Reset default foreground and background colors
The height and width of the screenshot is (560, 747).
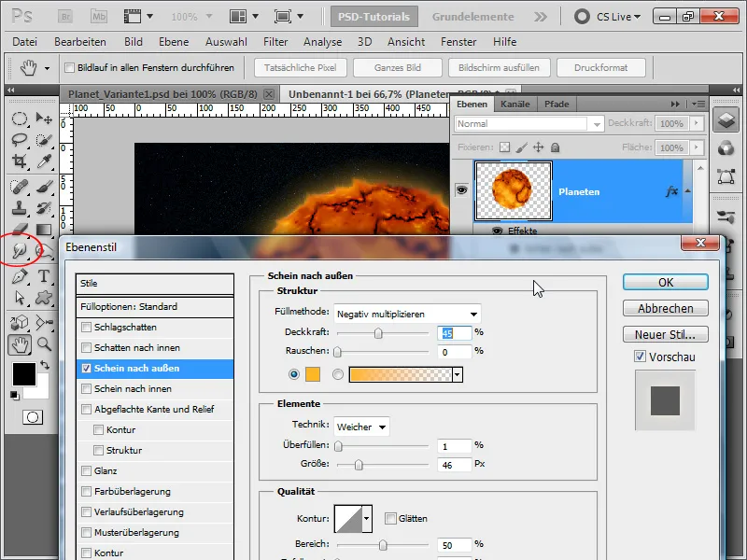pos(15,395)
